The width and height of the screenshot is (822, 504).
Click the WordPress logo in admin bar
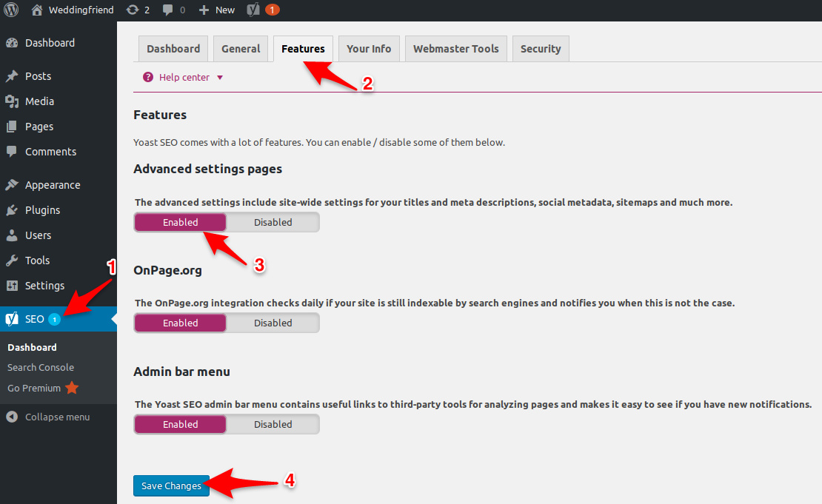11,10
